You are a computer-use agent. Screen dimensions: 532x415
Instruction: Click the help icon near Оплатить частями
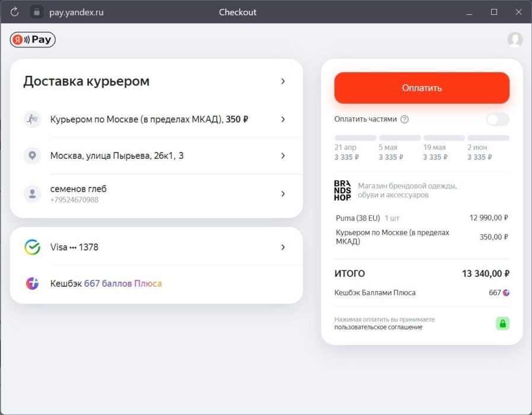point(404,119)
